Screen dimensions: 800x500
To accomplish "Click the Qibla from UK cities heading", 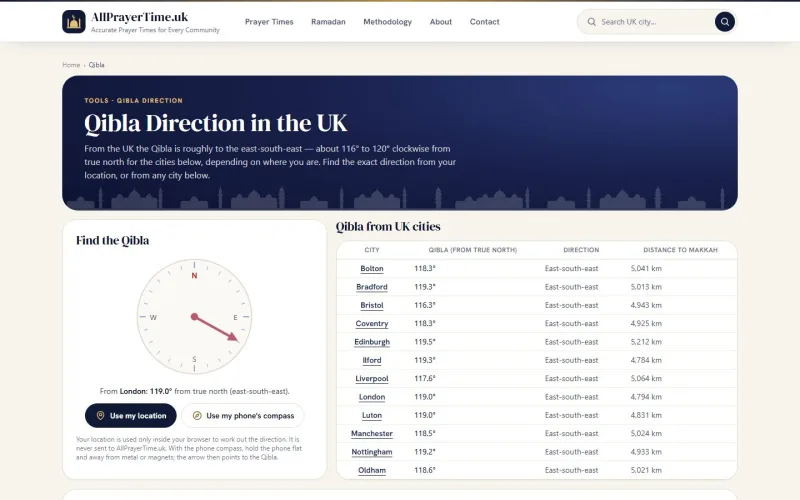I will 388,227.
